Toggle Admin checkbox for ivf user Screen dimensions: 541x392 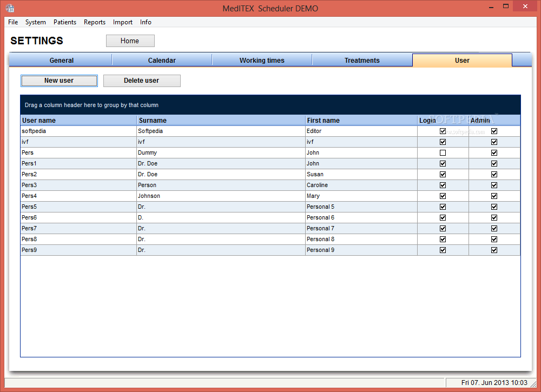[x=494, y=142]
